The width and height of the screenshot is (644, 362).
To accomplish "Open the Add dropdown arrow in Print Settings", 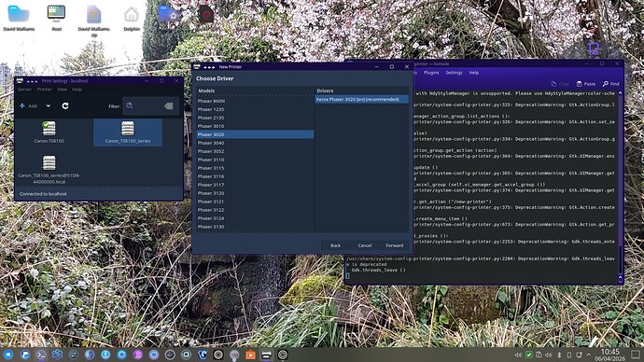I will [48, 105].
